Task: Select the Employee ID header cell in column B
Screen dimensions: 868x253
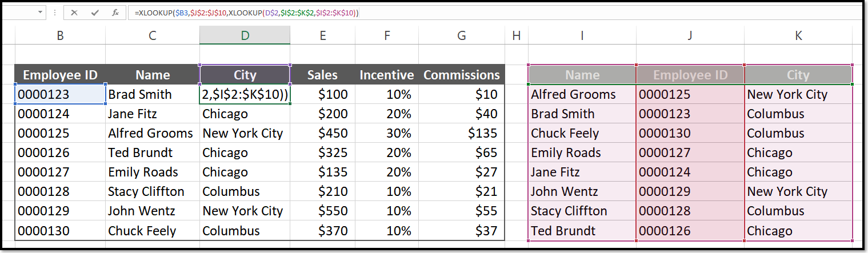Action: click(x=60, y=75)
